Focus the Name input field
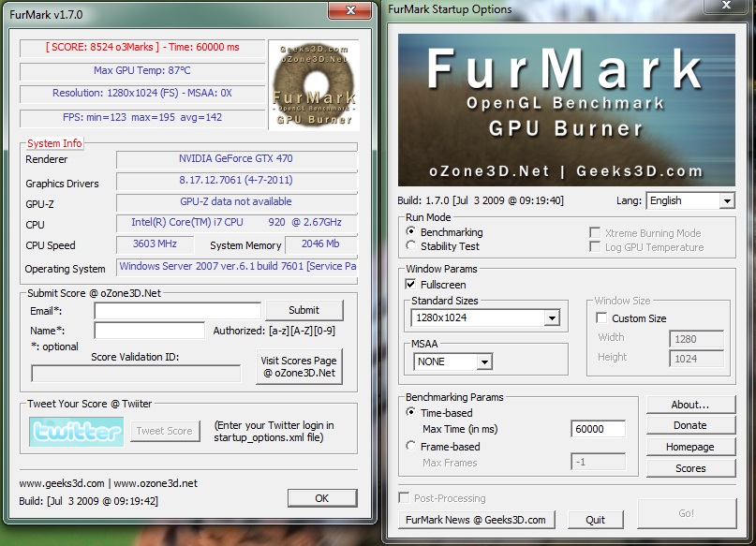This screenshot has width=756, height=546. click(x=150, y=331)
